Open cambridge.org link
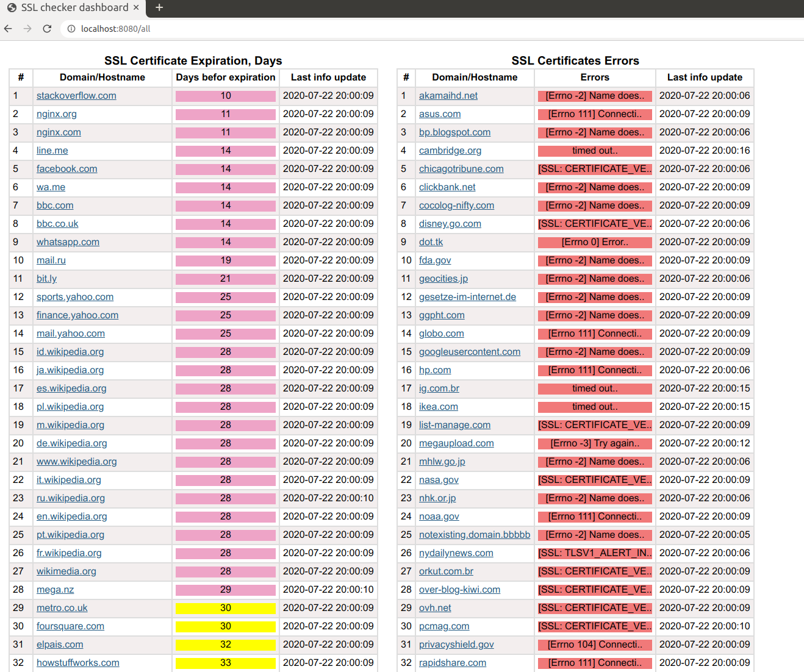This screenshot has width=804, height=672. click(450, 151)
